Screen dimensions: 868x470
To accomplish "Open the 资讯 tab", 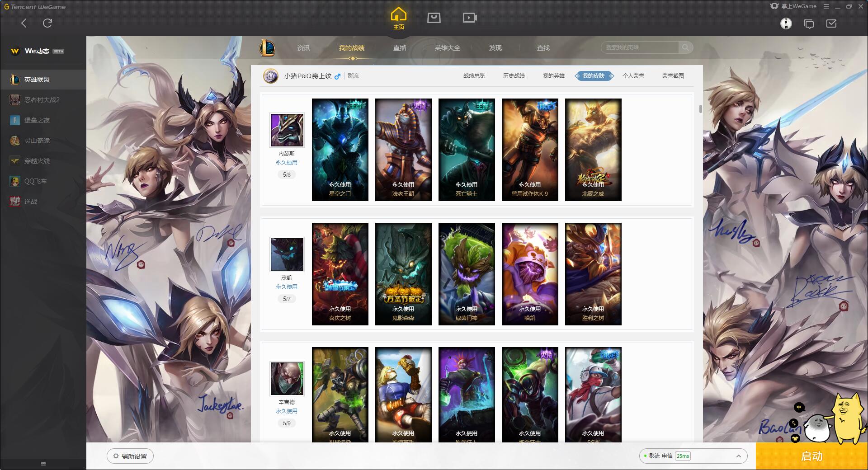I will coord(304,48).
